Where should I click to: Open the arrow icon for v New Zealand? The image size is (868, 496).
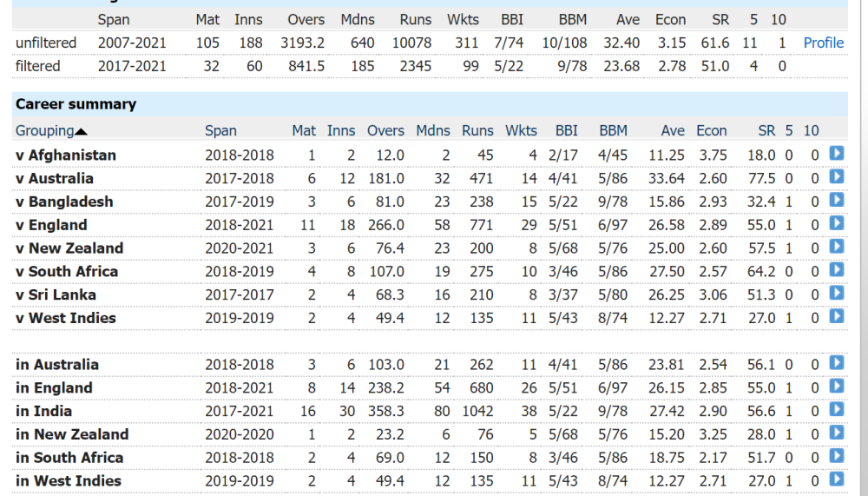[837, 247]
